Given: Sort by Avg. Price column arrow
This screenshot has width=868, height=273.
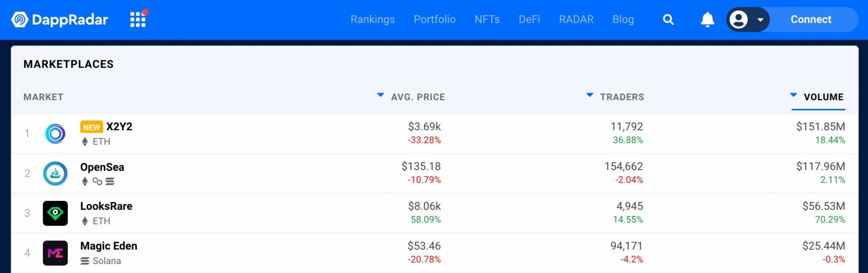Looking at the screenshot, I should pyautogui.click(x=381, y=95).
